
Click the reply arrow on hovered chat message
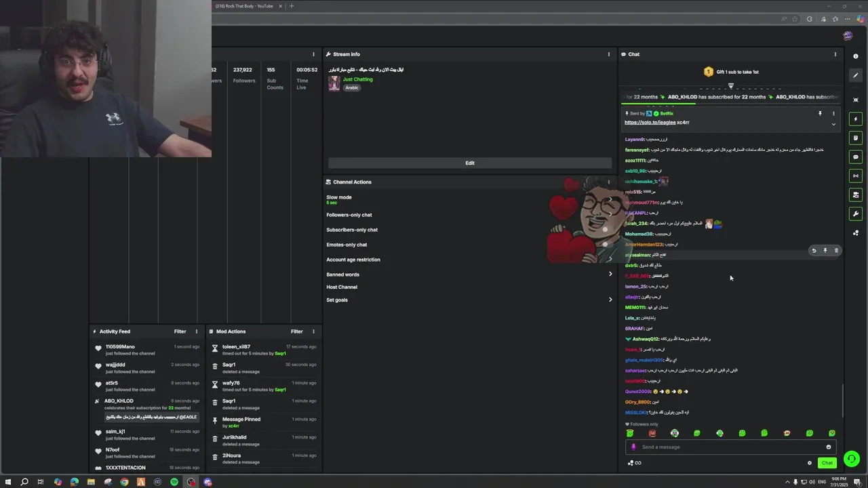point(814,251)
